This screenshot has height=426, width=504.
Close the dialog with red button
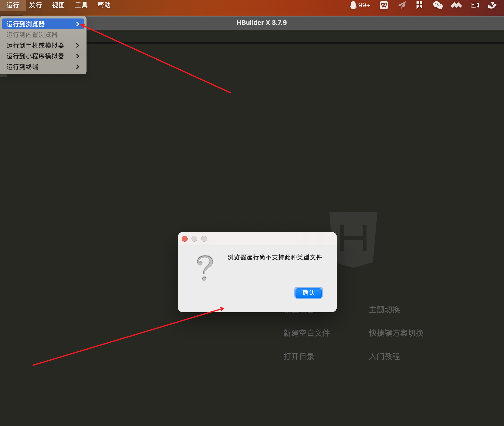[x=185, y=239]
